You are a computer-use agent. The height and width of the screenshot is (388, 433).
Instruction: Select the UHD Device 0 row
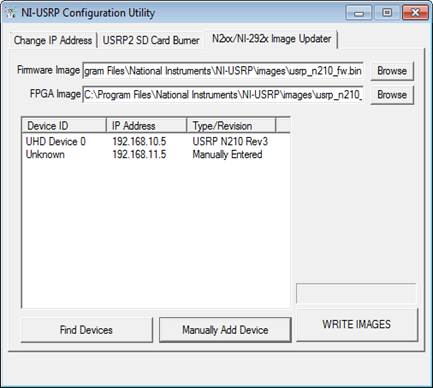click(x=156, y=142)
